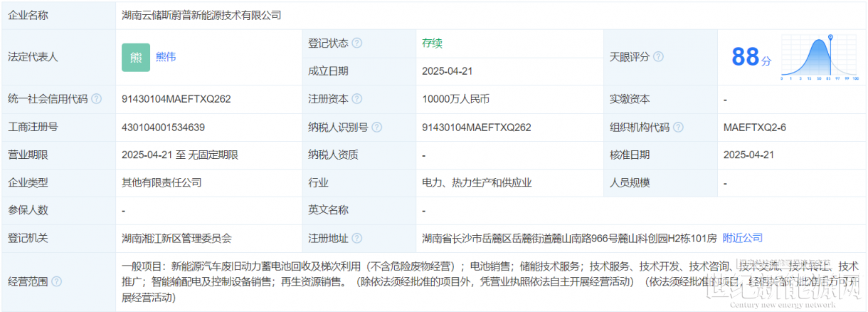The width and height of the screenshot is (868, 312).
Task: Open legal representative 熊伟 link
Action: point(166,57)
